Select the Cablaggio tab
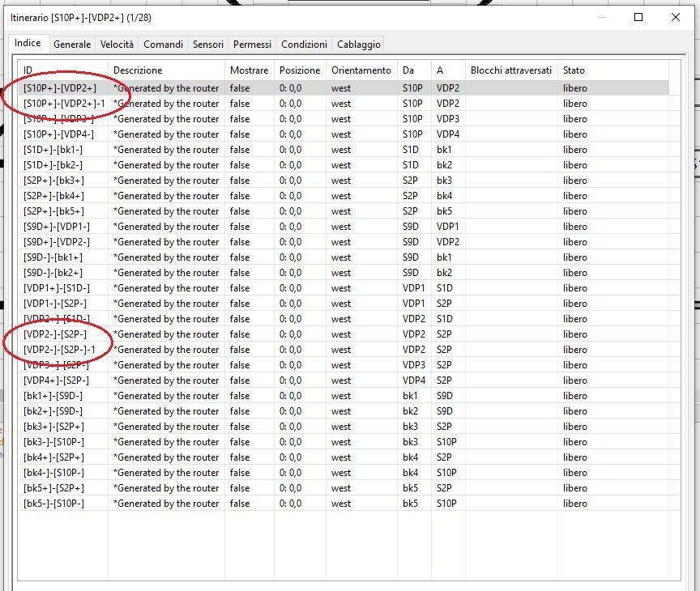The height and width of the screenshot is (591, 700). pos(359,45)
